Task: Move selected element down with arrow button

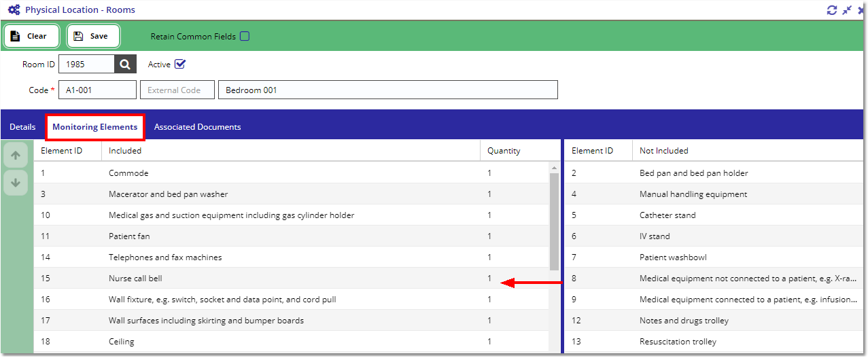Action: [x=16, y=183]
